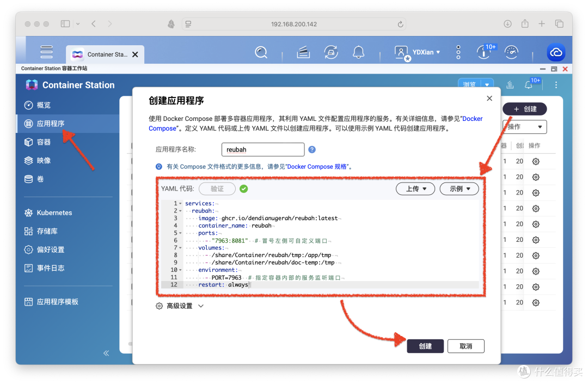Fold the reubah block at line 2

point(180,211)
